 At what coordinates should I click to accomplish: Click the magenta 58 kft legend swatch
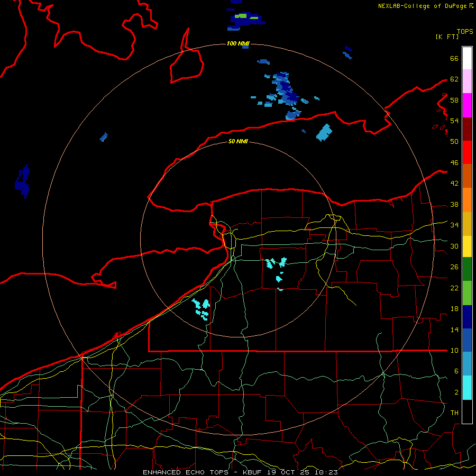pyautogui.click(x=467, y=105)
